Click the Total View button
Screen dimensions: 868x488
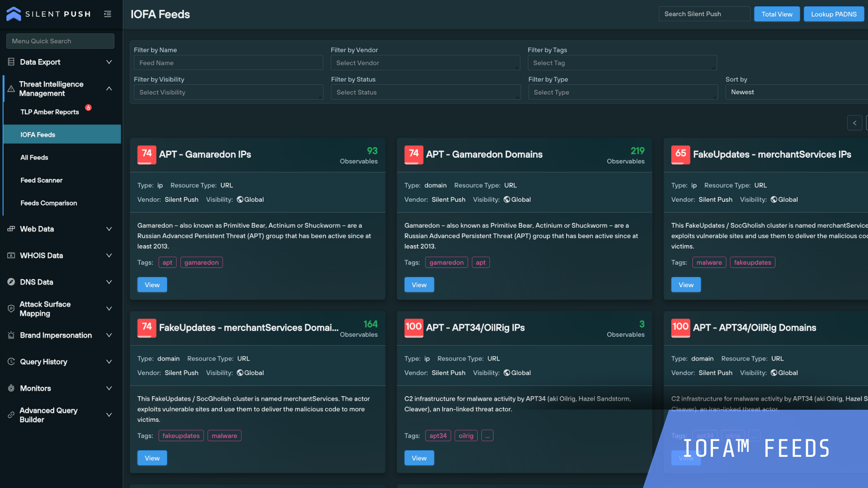pyautogui.click(x=777, y=14)
